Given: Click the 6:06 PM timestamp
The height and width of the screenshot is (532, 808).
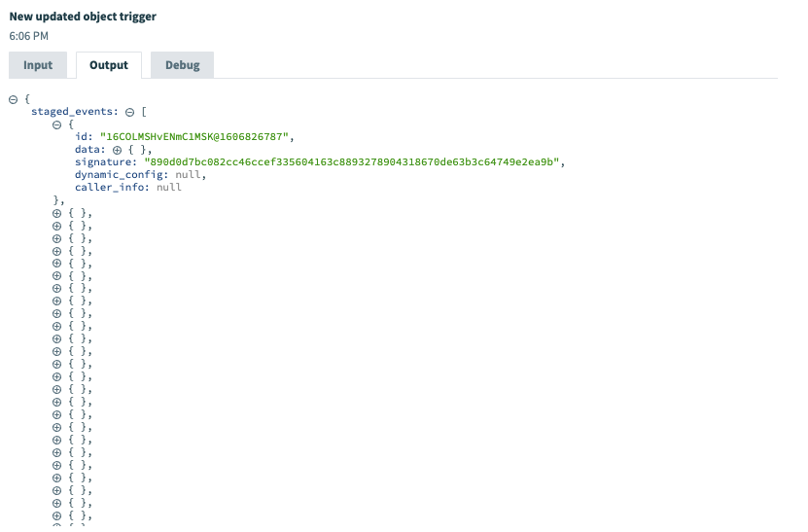Looking at the screenshot, I should [x=28, y=36].
